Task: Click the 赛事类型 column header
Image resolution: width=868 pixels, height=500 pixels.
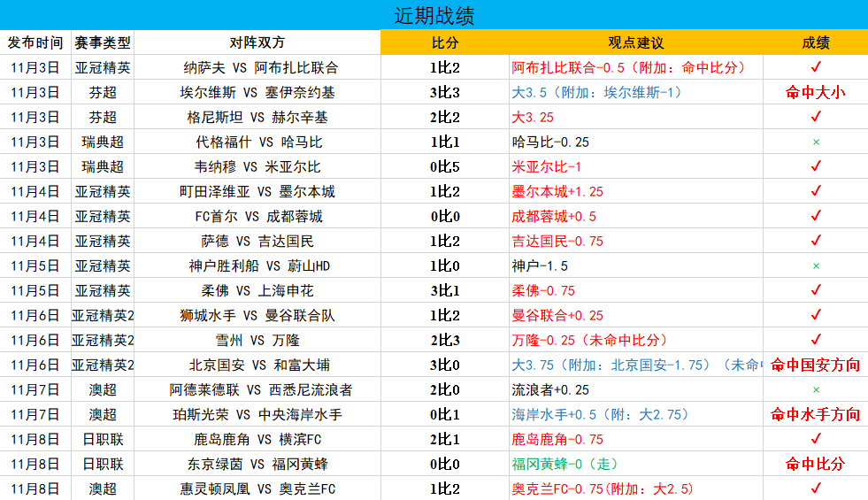Action: tap(103, 42)
